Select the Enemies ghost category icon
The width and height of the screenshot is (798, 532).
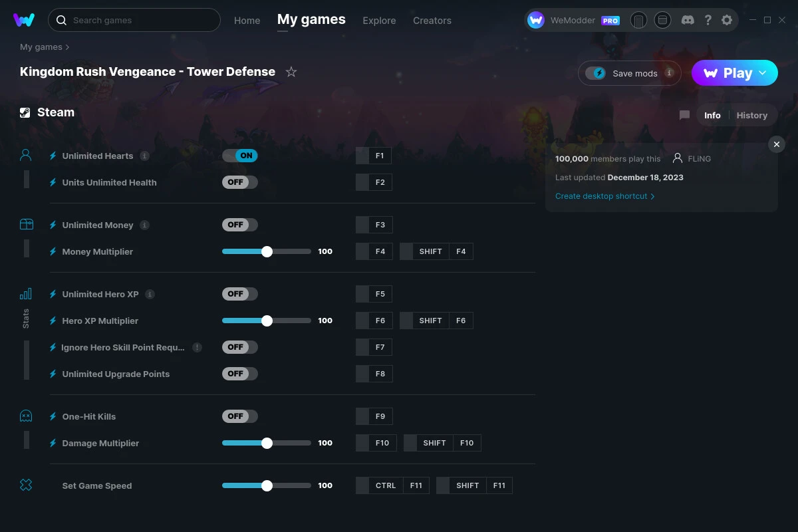(26, 416)
